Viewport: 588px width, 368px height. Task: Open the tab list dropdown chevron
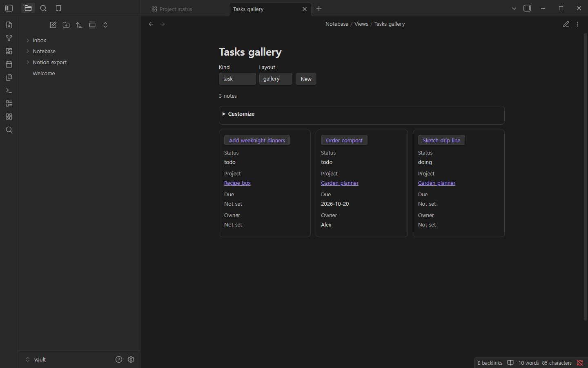pyautogui.click(x=514, y=8)
